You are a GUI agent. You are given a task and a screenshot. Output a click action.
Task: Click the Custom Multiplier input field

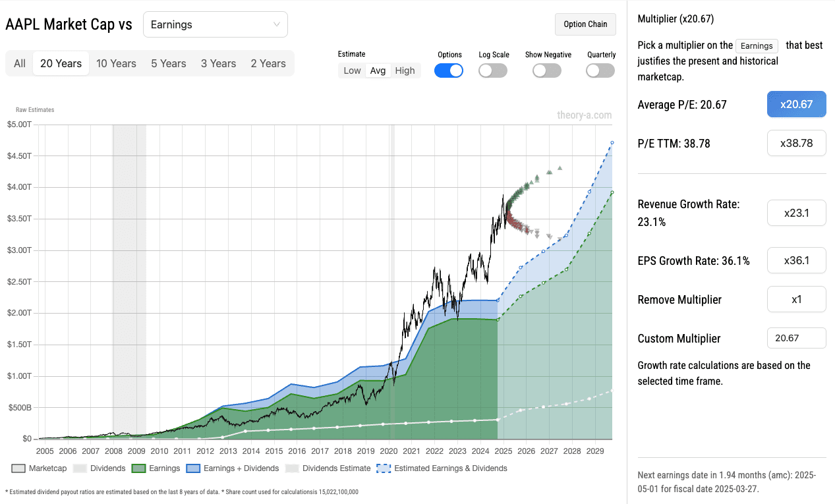tap(796, 338)
